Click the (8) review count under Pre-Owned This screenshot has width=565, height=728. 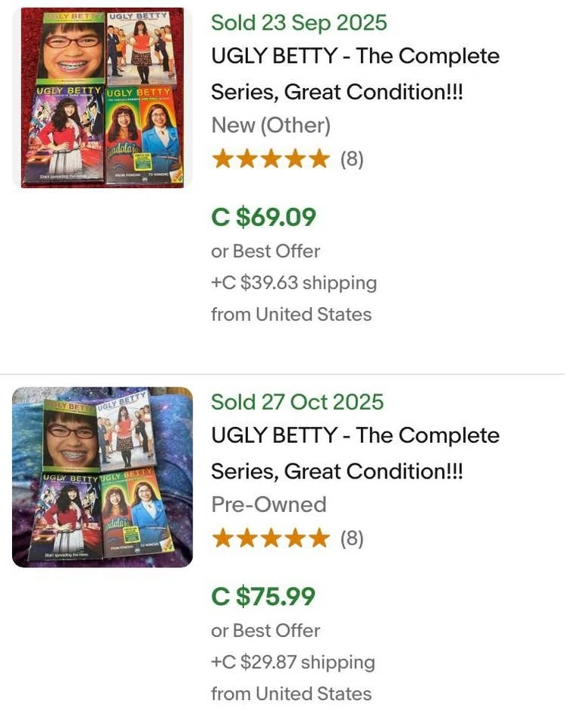point(352,538)
